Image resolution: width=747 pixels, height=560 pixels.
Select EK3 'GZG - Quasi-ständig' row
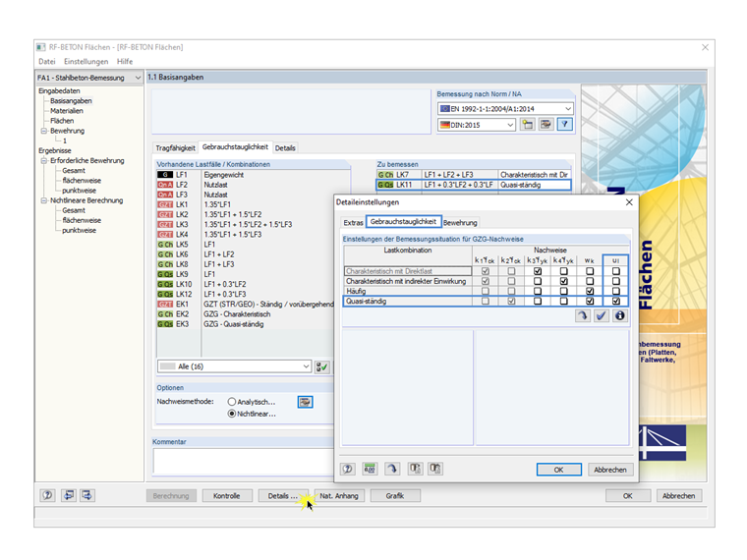246,324
